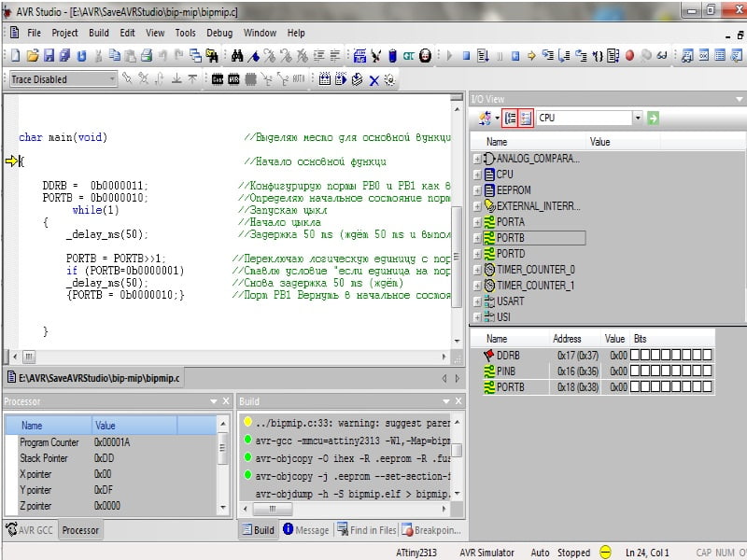Click Step Over debug icon
Viewport: 747px width, 560px height.
pos(565,56)
